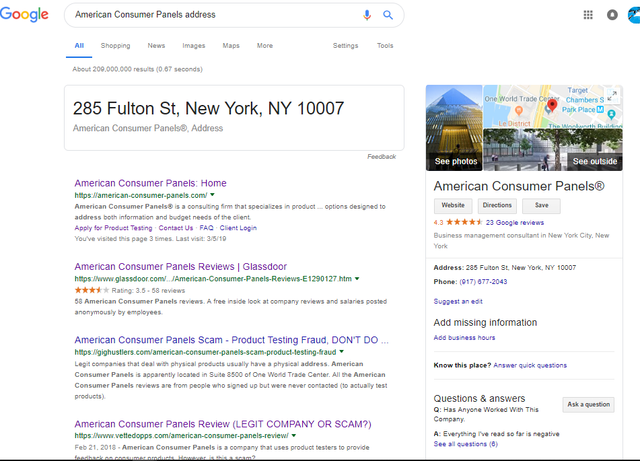Viewport: 640px width, 461px height.
Task: Open the Client Login sitelink
Action: tap(238, 228)
